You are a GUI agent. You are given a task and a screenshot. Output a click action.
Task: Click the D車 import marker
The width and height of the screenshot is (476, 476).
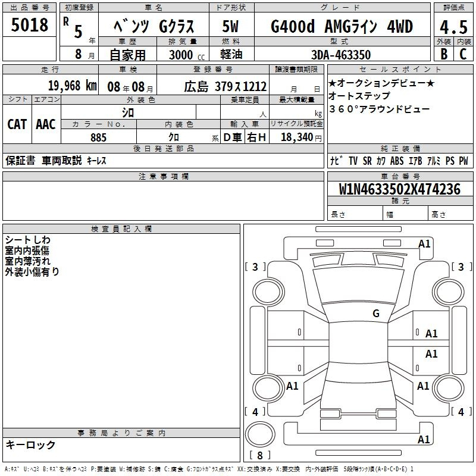coord(232,137)
